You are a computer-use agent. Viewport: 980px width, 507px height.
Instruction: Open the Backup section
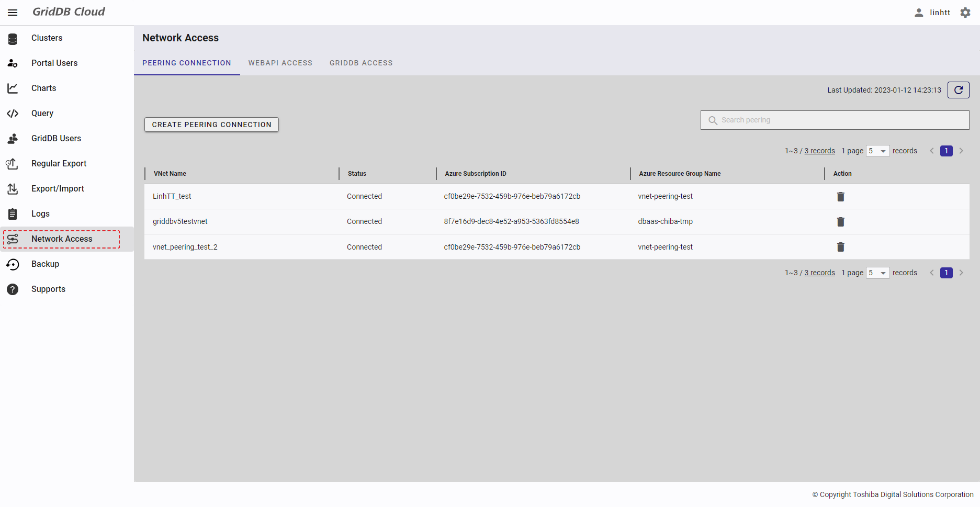coord(45,264)
